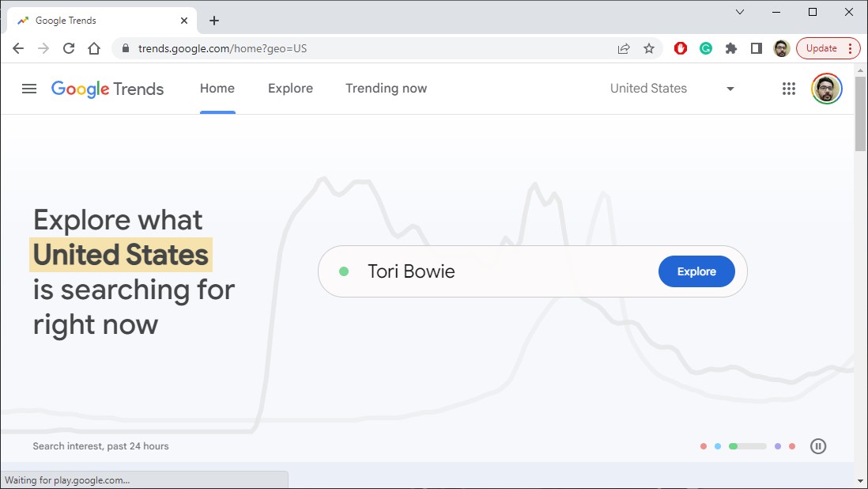Open the United States region dropdown
868x489 pixels.
click(670, 89)
